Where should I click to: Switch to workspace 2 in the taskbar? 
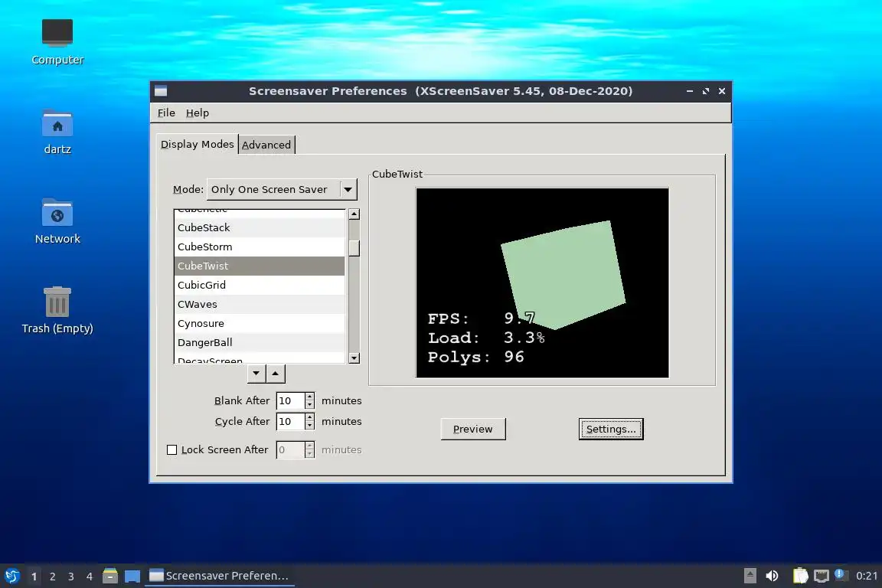tap(52, 577)
